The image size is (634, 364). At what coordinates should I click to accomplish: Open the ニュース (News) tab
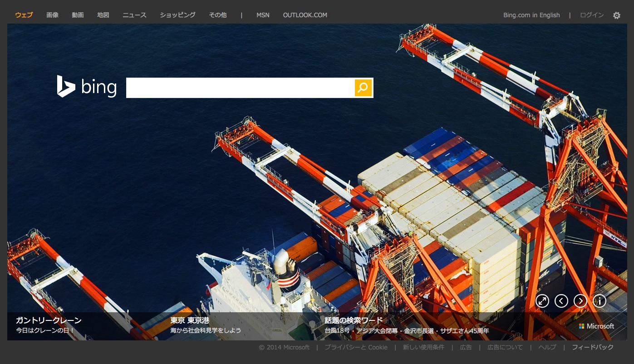(134, 15)
